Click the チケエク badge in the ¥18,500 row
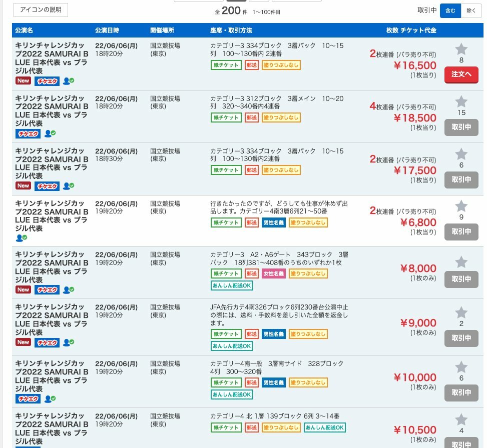Image resolution: width=487 pixels, height=448 pixels. tap(28, 133)
